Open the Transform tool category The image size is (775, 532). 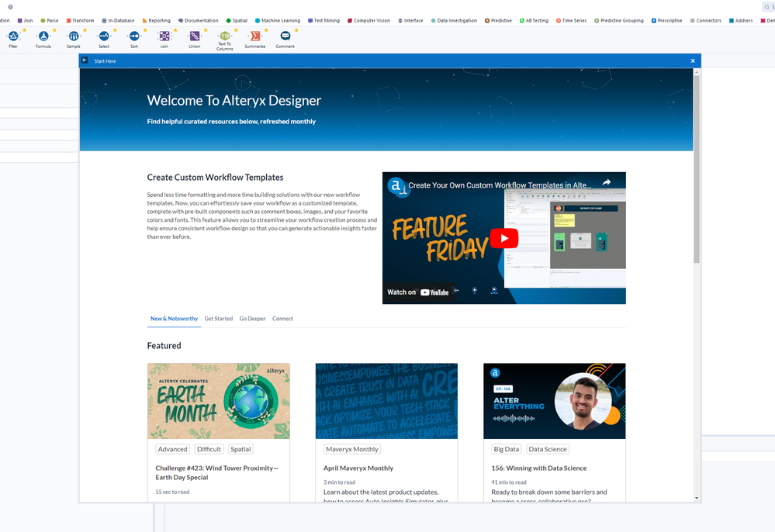[x=80, y=21]
